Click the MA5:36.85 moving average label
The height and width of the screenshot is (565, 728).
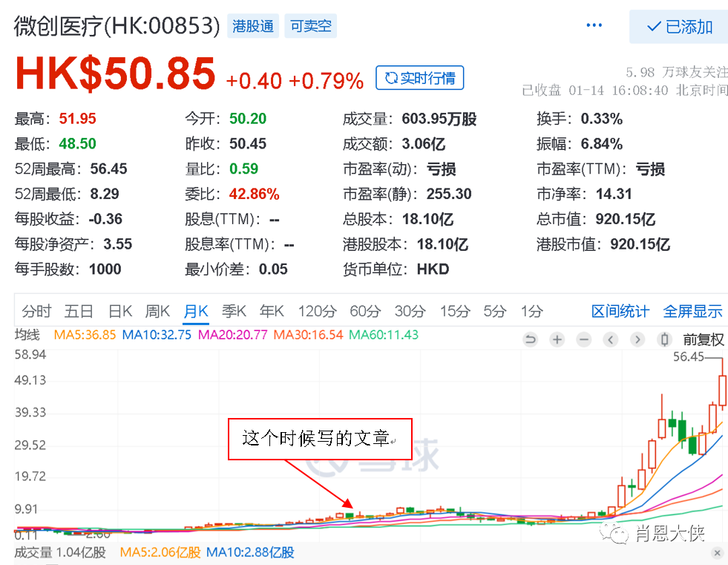pyautogui.click(x=85, y=335)
